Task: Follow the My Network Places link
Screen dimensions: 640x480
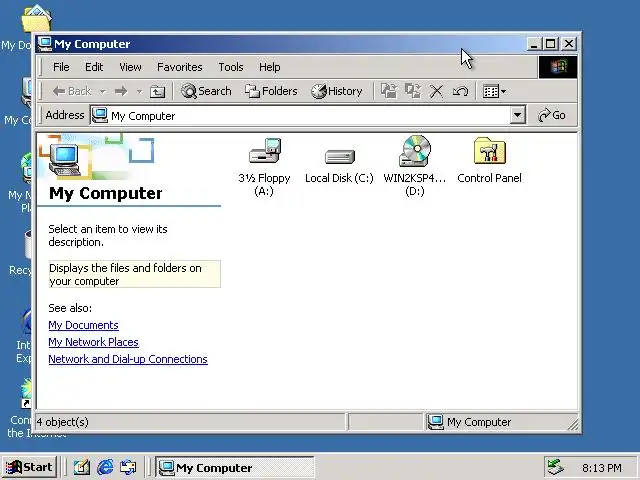Action: 93,342
